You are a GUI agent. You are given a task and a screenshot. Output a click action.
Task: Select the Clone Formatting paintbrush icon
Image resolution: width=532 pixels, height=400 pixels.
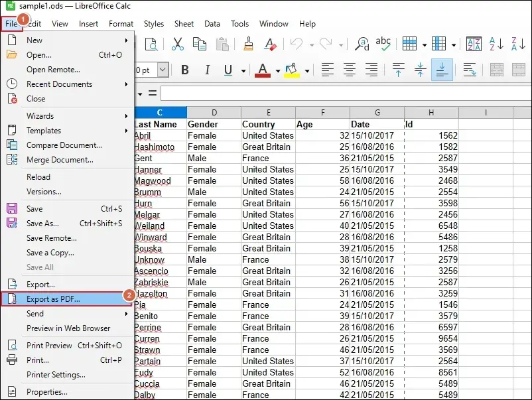[x=248, y=44]
